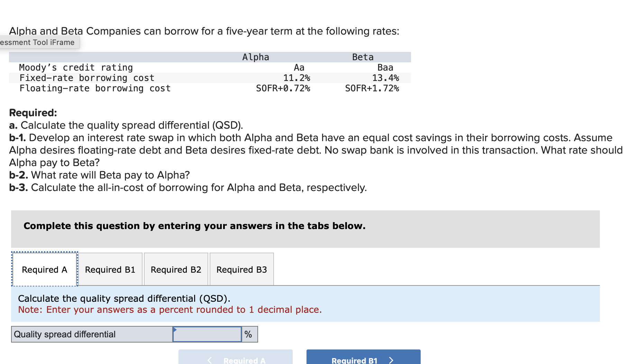The height and width of the screenshot is (364, 631).
Task: Click the Floating-rate borrowing cost row
Action: pos(94,88)
